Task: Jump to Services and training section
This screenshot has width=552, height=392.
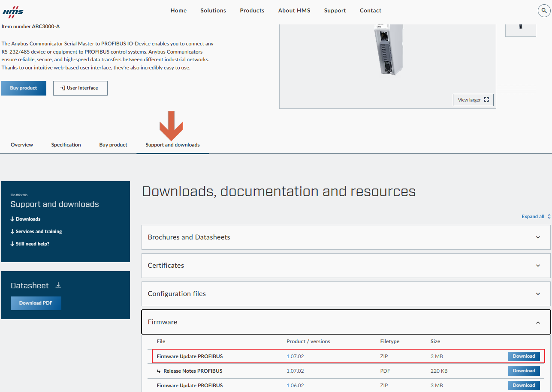Action: pos(36,231)
